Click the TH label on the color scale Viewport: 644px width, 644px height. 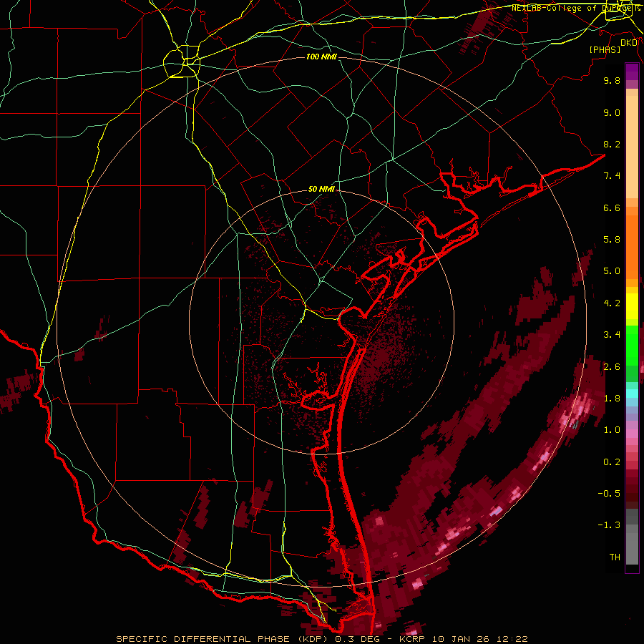615,557
